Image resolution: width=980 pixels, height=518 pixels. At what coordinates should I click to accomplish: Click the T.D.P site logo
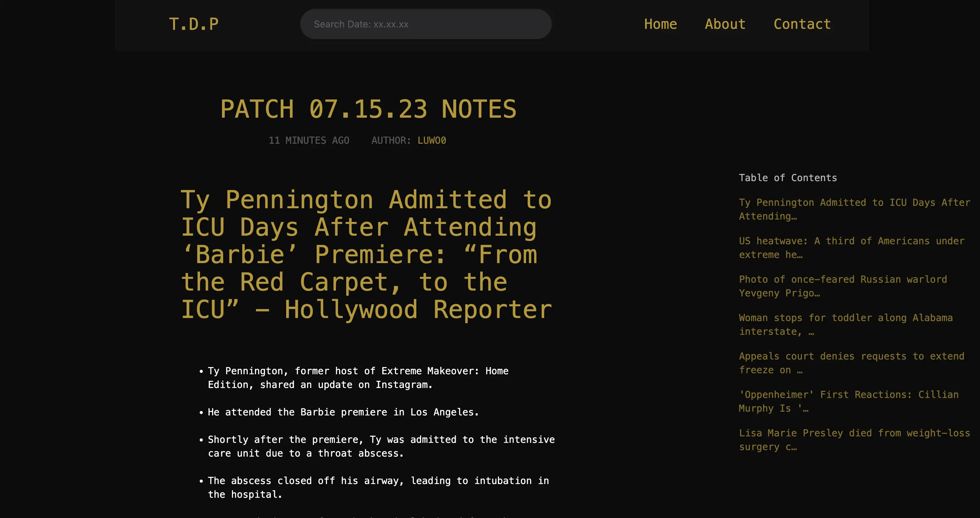194,24
